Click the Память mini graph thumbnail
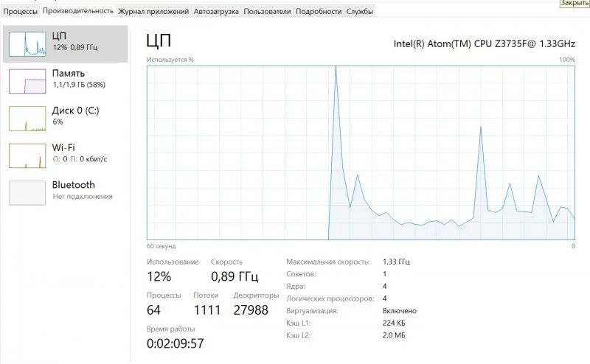Screen dimensions: 590x364 point(27,81)
